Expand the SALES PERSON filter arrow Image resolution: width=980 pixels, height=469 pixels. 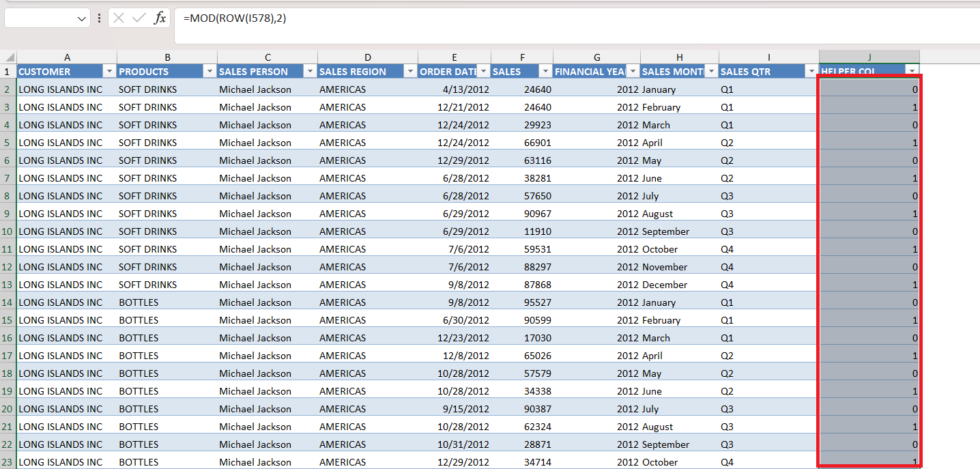pyautogui.click(x=310, y=72)
